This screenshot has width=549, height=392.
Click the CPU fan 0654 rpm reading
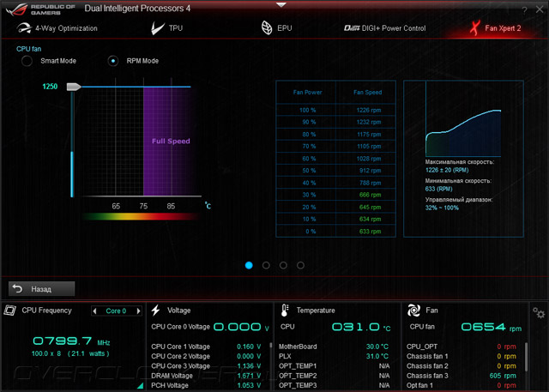pyautogui.click(x=491, y=328)
